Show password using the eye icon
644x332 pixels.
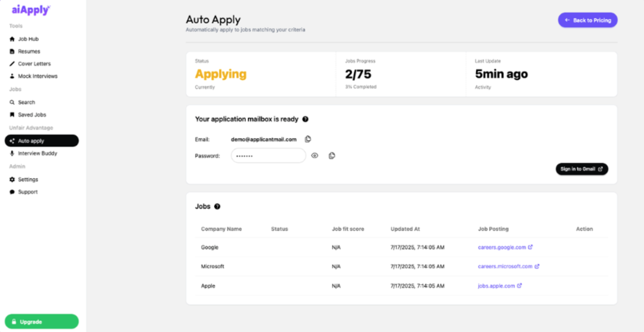pos(315,156)
